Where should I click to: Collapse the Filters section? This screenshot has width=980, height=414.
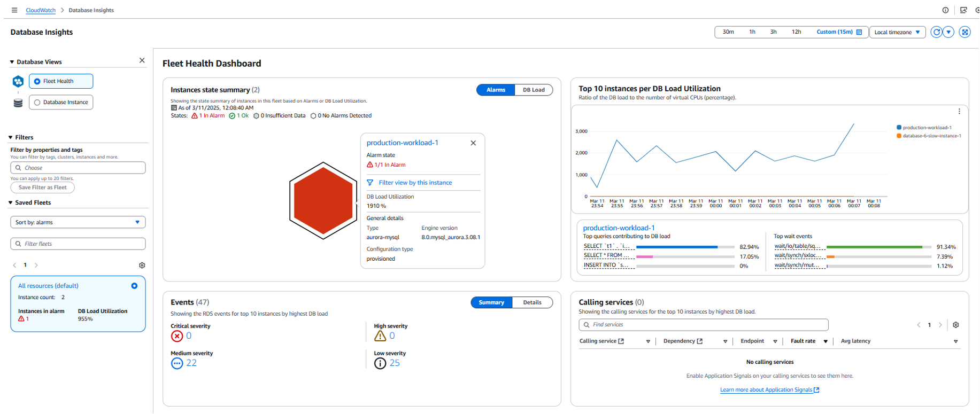tap(11, 137)
